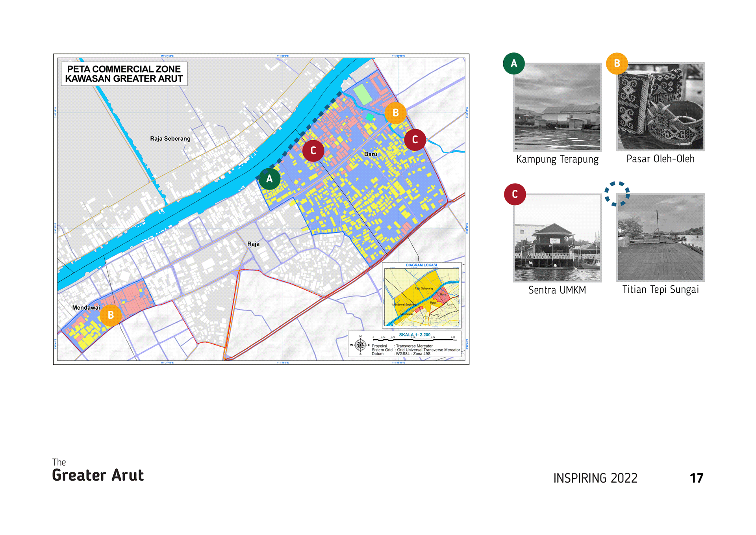Click the Peta Commercial Zone title box

point(124,74)
